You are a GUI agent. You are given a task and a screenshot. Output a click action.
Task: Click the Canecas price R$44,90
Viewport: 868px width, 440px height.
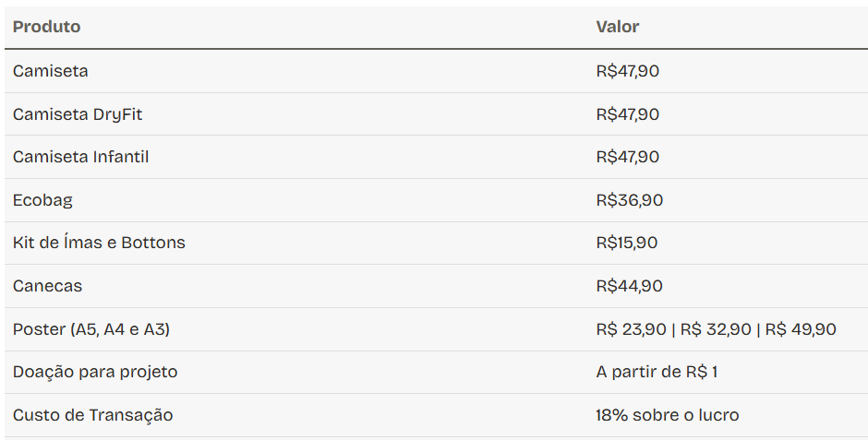629,286
